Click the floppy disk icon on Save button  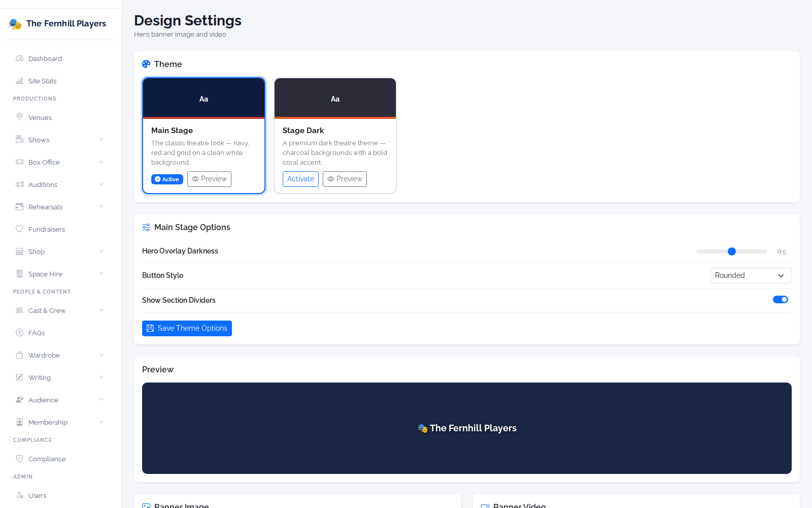150,328
